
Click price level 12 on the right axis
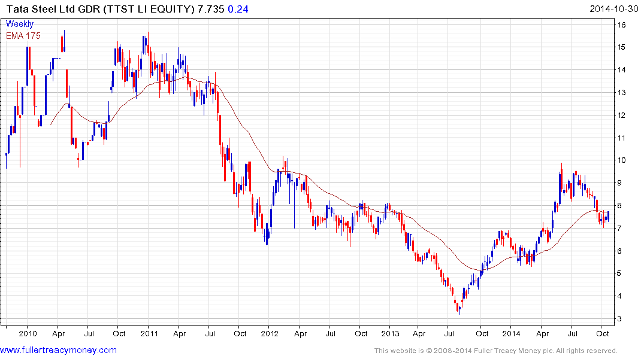point(621,115)
